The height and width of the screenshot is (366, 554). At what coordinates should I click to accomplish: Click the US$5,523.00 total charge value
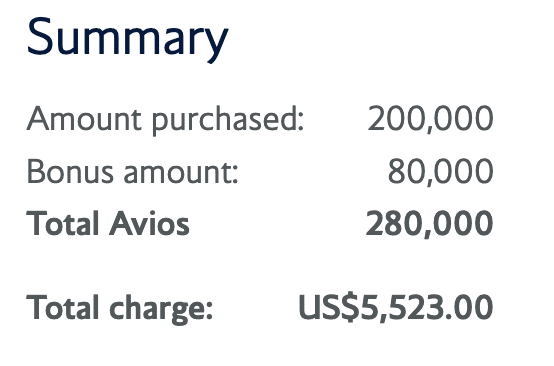point(396,307)
